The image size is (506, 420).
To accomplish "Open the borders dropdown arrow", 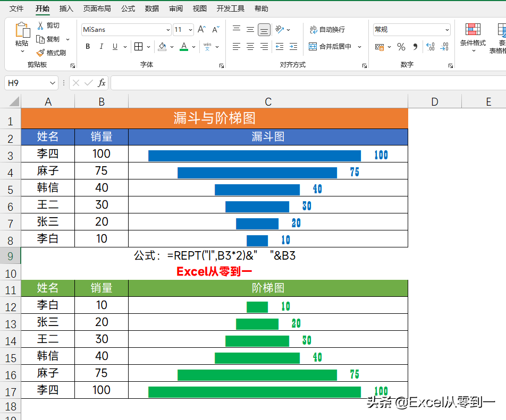I will (x=148, y=47).
